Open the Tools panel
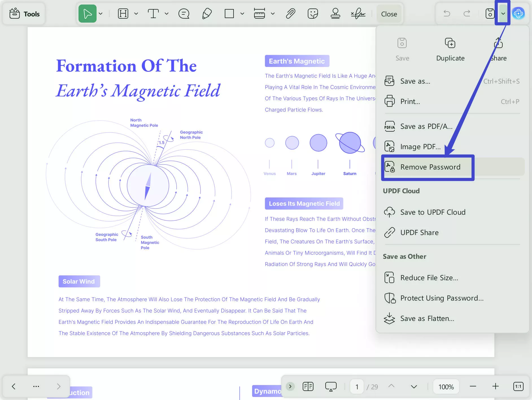This screenshot has height=400, width=532. pyautogui.click(x=24, y=13)
